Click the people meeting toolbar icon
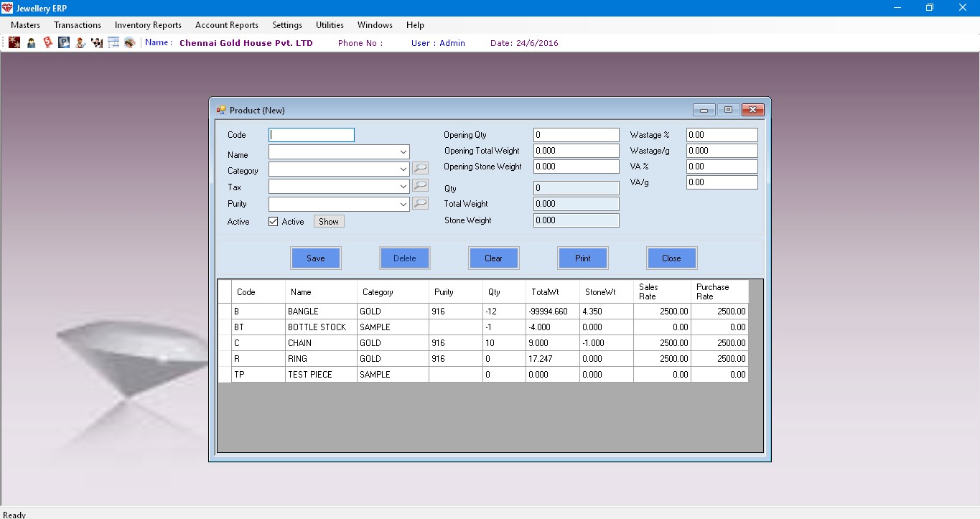 tap(97, 42)
